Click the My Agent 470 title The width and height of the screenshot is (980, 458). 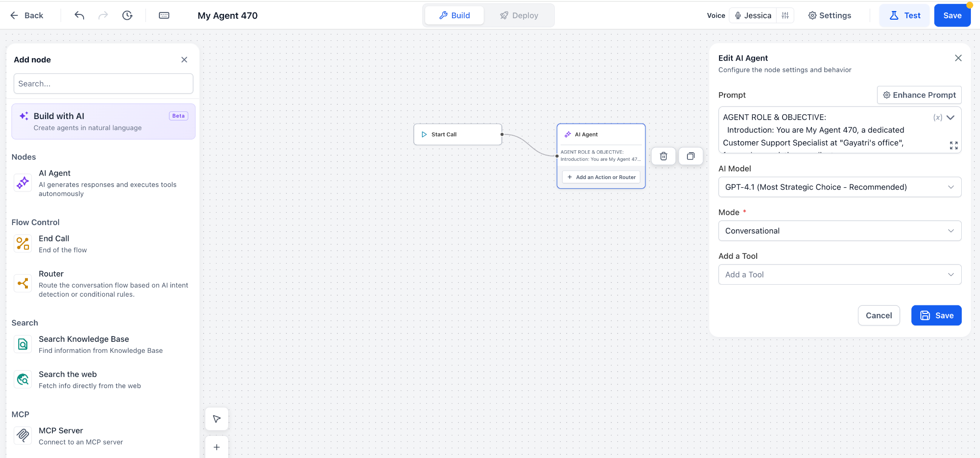pos(228,15)
